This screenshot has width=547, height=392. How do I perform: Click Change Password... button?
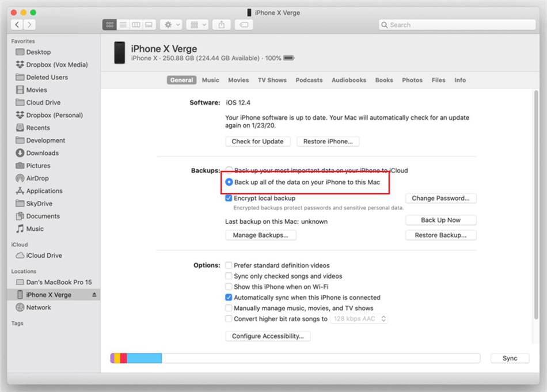(441, 198)
